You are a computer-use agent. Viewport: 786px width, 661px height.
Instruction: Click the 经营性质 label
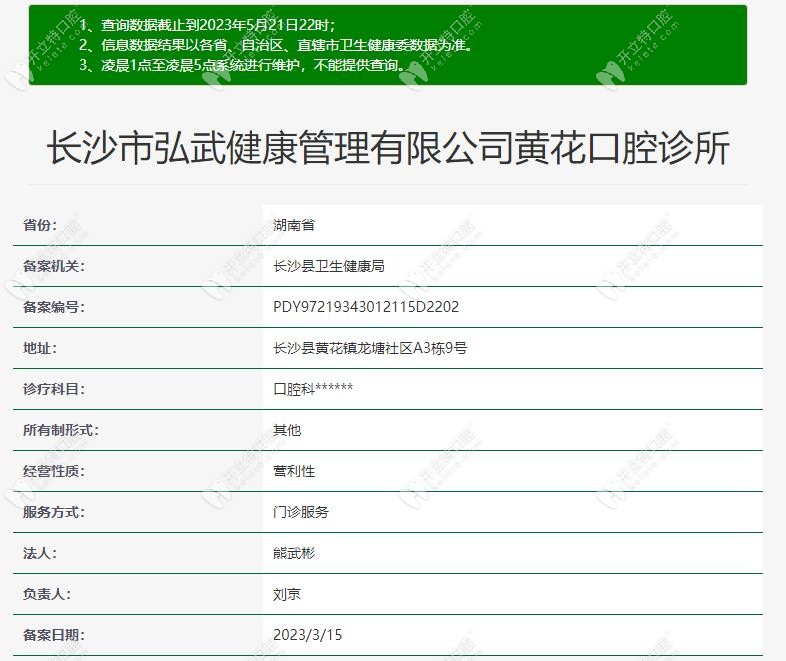[x=54, y=471]
